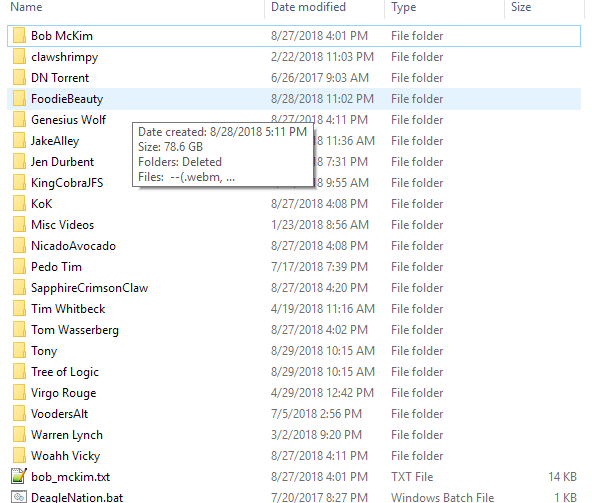
Task: Click the Warren Lynch folder icon
Action: coord(19,435)
